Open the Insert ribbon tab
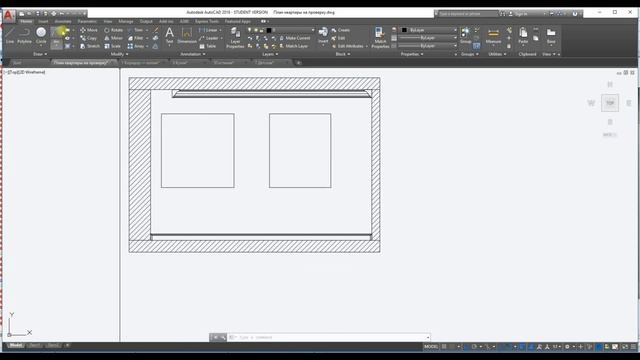 [43, 21]
